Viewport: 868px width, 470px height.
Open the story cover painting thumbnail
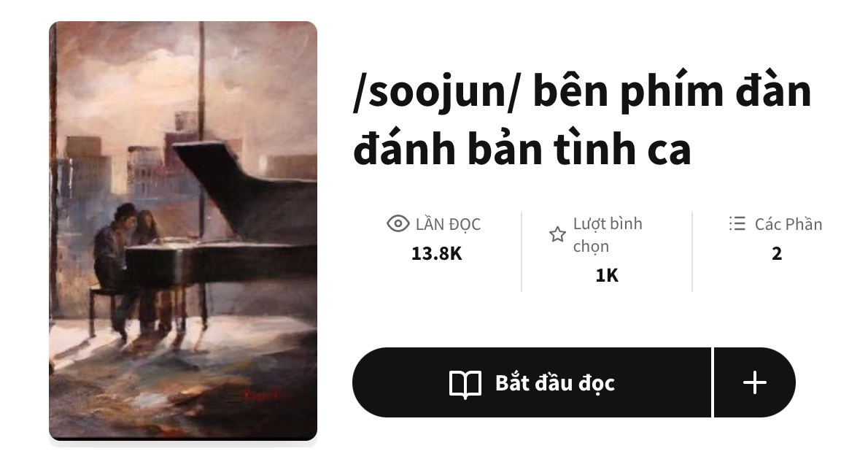[183, 231]
